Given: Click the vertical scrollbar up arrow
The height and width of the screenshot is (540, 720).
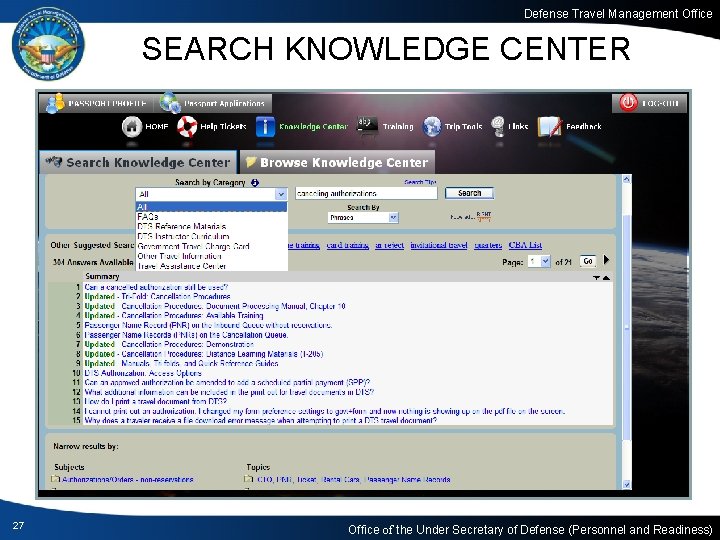Looking at the screenshot, I should (x=626, y=180).
